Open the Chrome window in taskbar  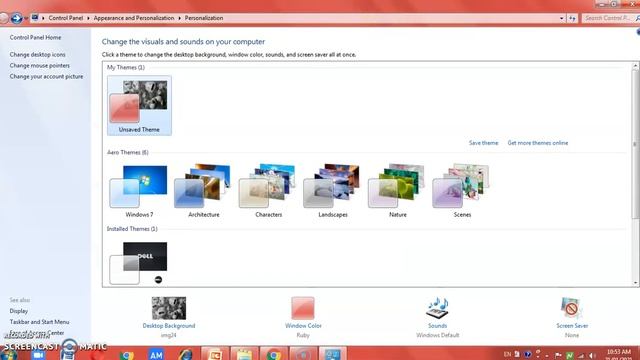tap(273, 354)
